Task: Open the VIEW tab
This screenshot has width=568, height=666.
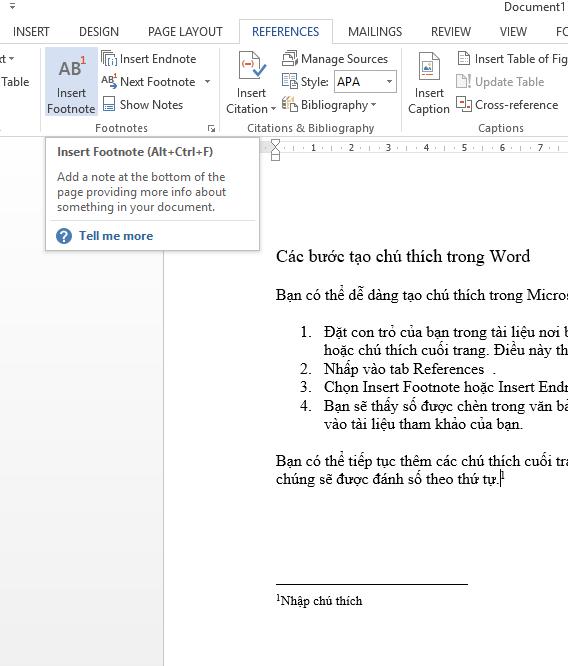Action: pyautogui.click(x=513, y=32)
